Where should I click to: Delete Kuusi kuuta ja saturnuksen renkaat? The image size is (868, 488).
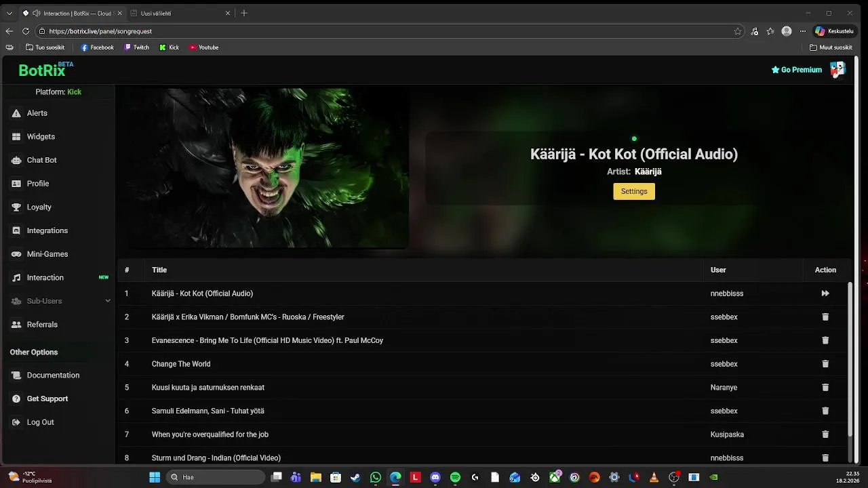click(825, 388)
